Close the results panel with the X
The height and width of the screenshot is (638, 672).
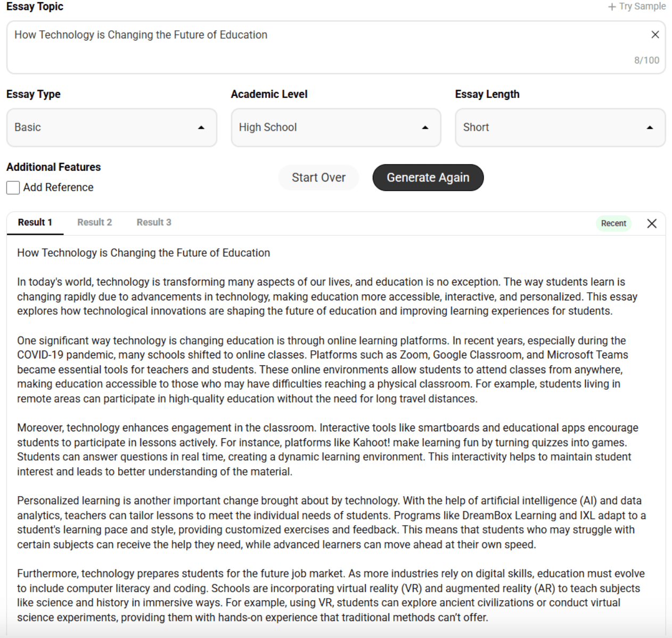[652, 224]
